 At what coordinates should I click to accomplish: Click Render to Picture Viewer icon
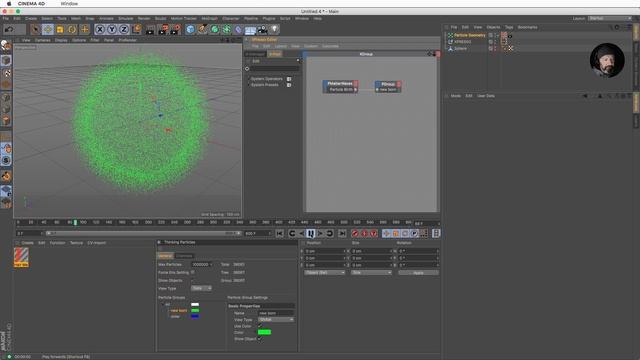[x=163, y=29]
